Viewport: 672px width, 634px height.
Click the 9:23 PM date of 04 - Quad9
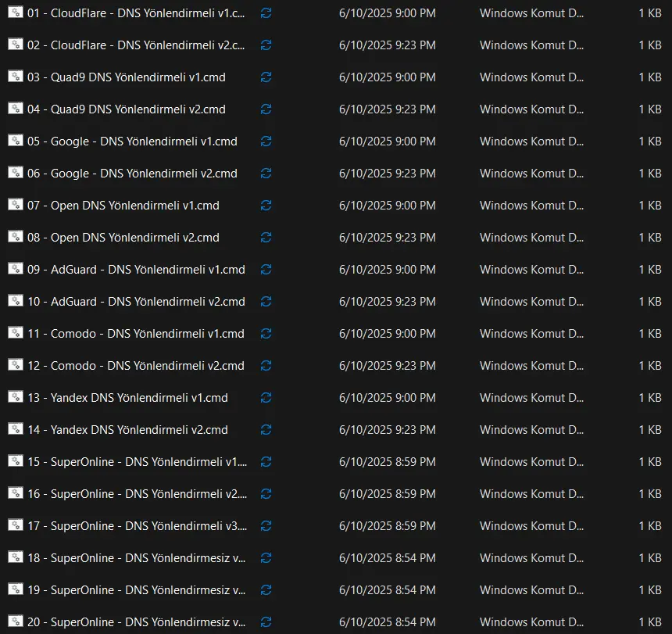coord(388,109)
